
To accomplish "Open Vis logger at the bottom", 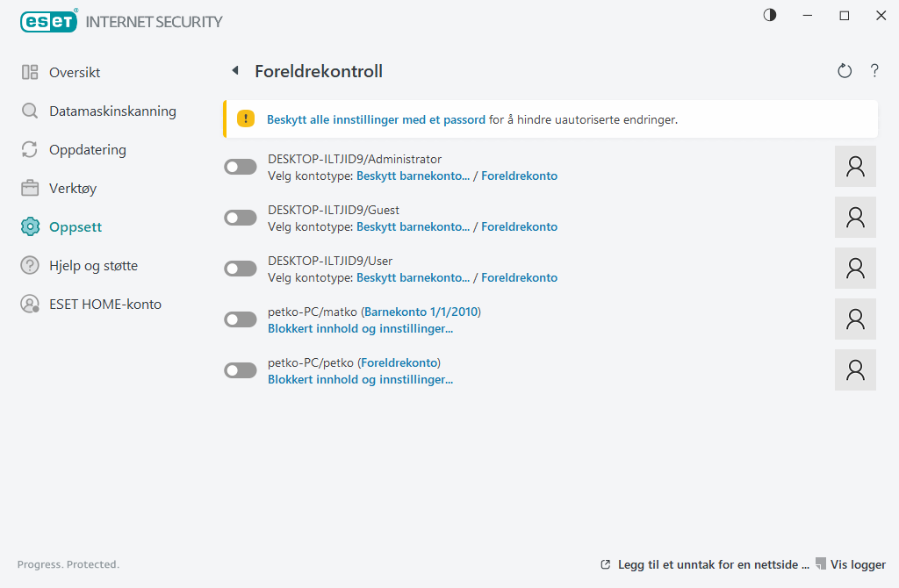I will (857, 564).
